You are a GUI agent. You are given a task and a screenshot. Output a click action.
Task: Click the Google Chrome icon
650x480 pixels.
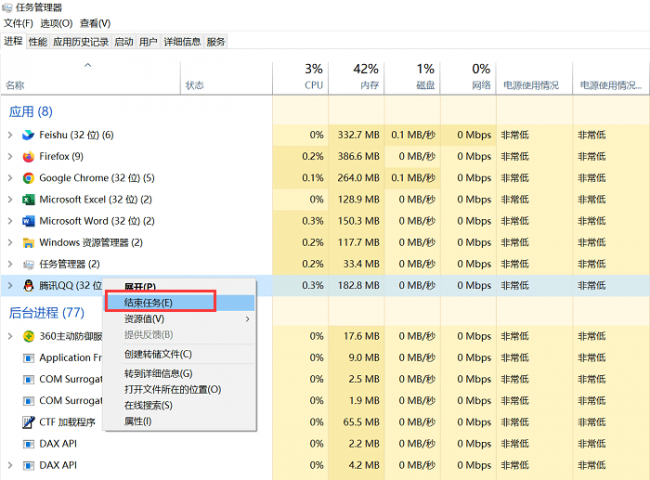pyautogui.click(x=28, y=178)
